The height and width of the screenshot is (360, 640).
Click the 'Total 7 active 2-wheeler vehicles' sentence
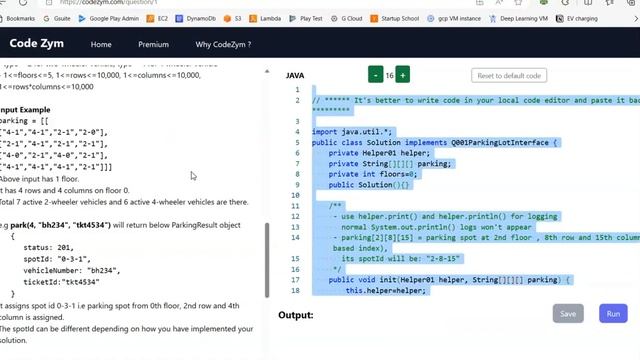point(124,202)
